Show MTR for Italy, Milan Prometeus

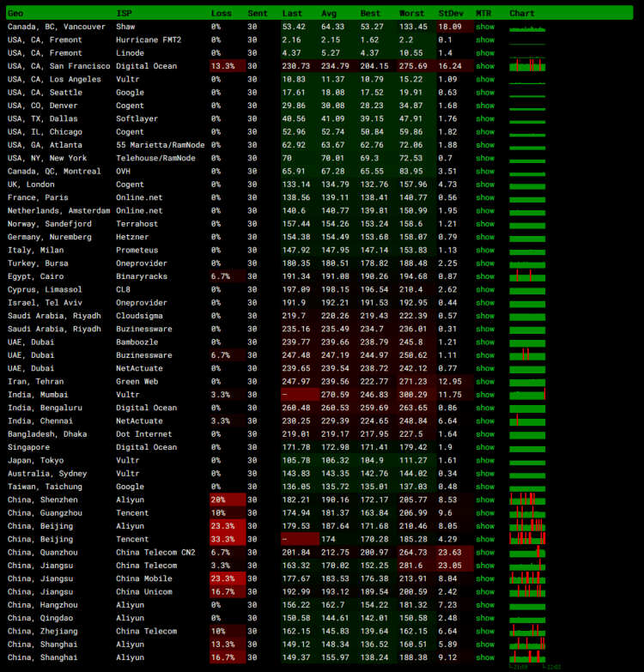click(485, 251)
